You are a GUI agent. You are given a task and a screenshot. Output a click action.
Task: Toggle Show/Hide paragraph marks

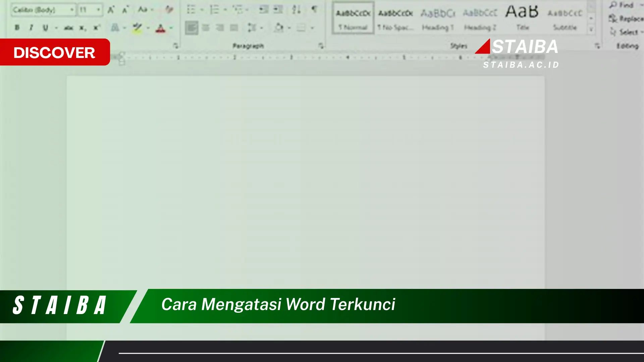pyautogui.click(x=314, y=9)
